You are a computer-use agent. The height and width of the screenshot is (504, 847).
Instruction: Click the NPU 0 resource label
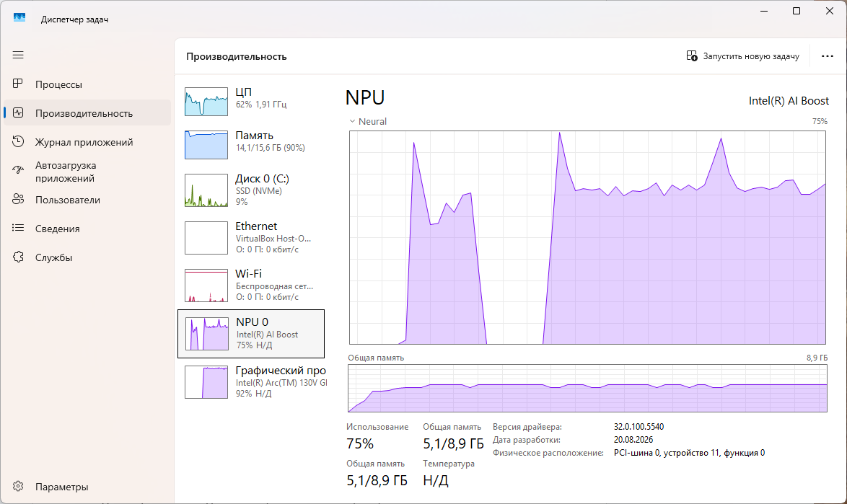[252, 322]
